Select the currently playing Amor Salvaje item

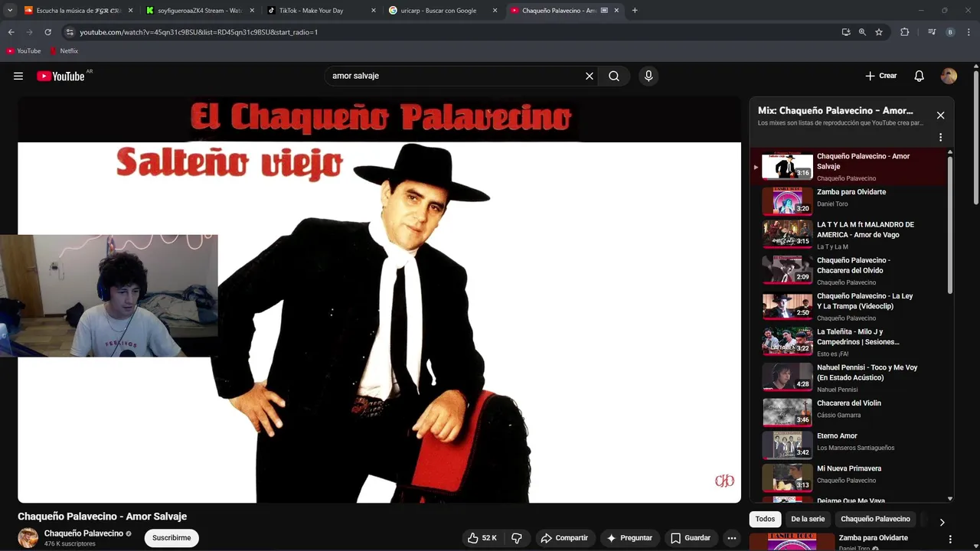[850, 166]
